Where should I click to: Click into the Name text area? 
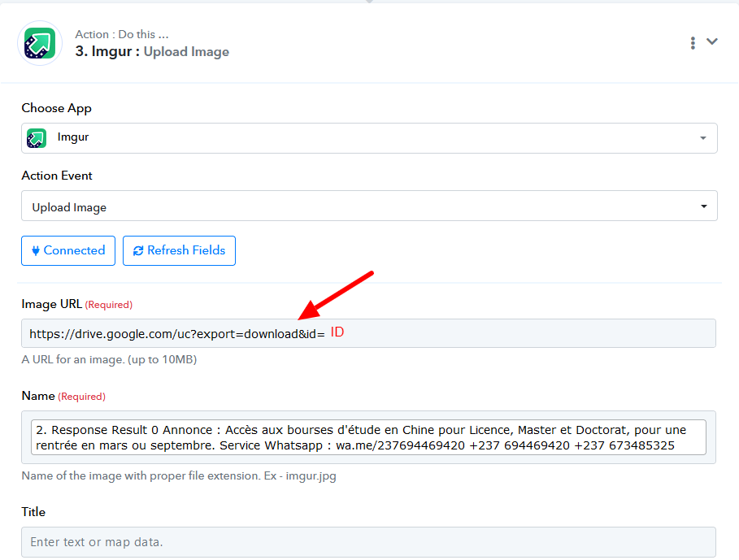368,437
